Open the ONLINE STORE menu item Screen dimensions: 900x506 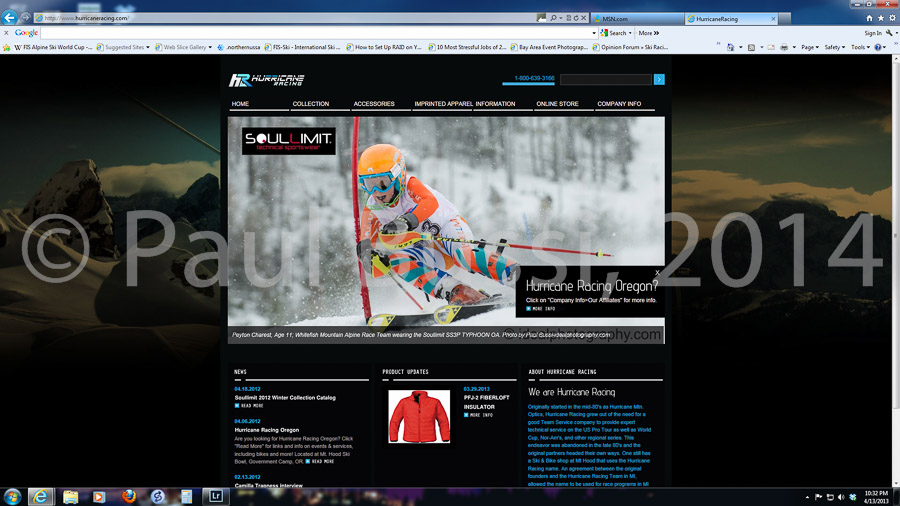[x=557, y=104]
